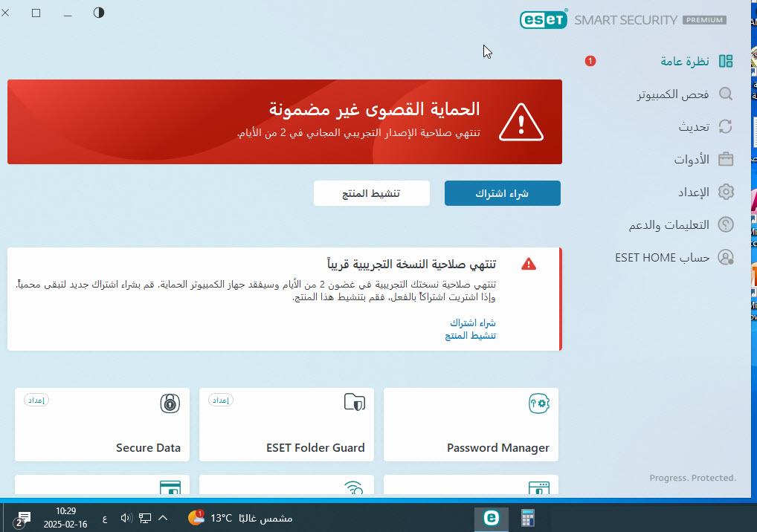The height and width of the screenshot is (532, 757).
Task: Click the blue شراء اشتراك button
Action: tap(502, 193)
